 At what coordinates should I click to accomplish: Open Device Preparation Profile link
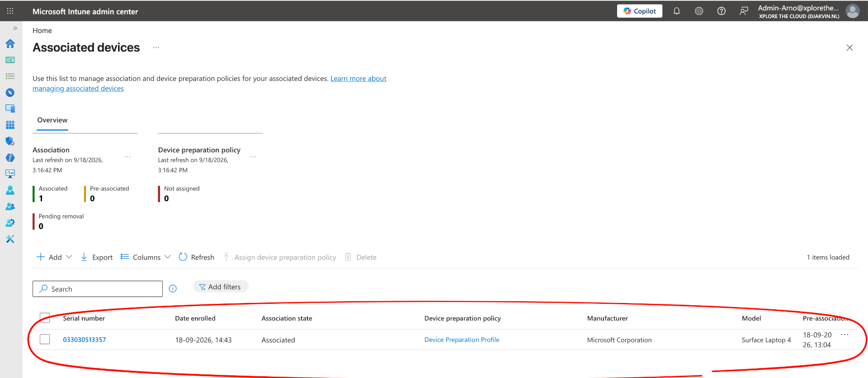tap(462, 340)
